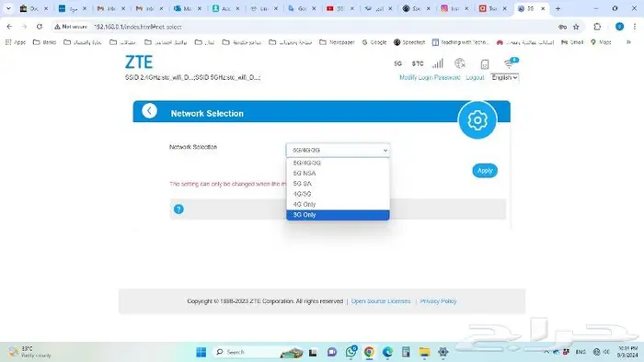The width and height of the screenshot is (644, 362).
Task: Open Settings gear from the taskbar
Action: coord(443,352)
